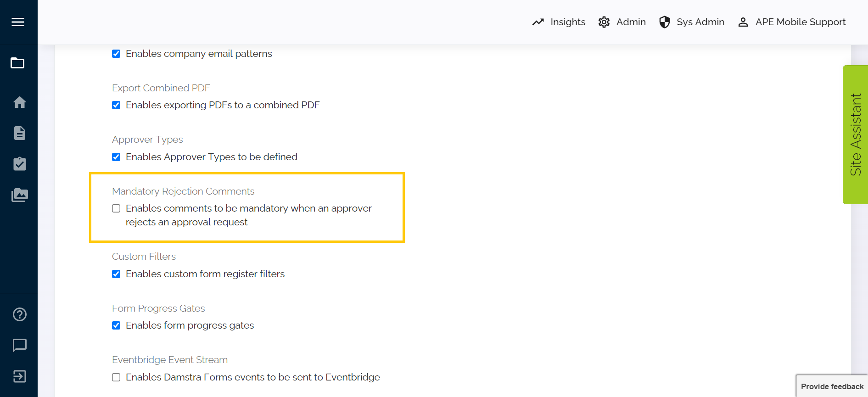The height and width of the screenshot is (397, 868).
Task: Uncheck exporting PDFs to a combined PDF
Action: pyautogui.click(x=116, y=105)
